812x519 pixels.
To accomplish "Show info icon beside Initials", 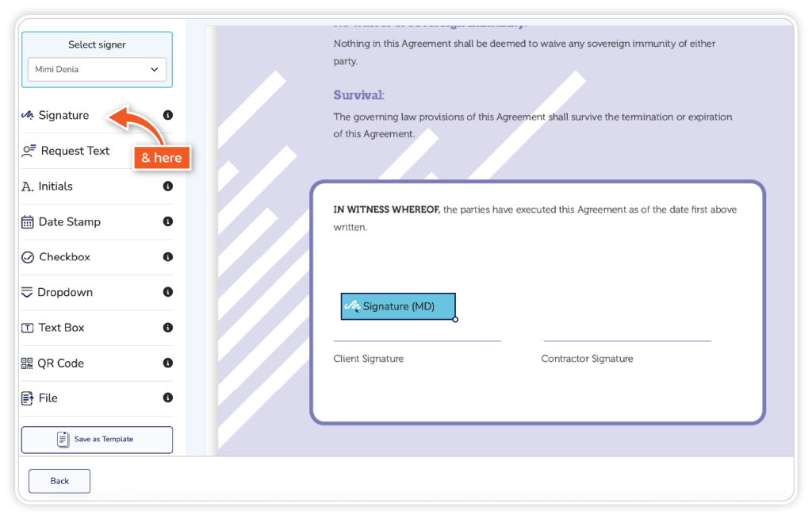I will [x=167, y=186].
